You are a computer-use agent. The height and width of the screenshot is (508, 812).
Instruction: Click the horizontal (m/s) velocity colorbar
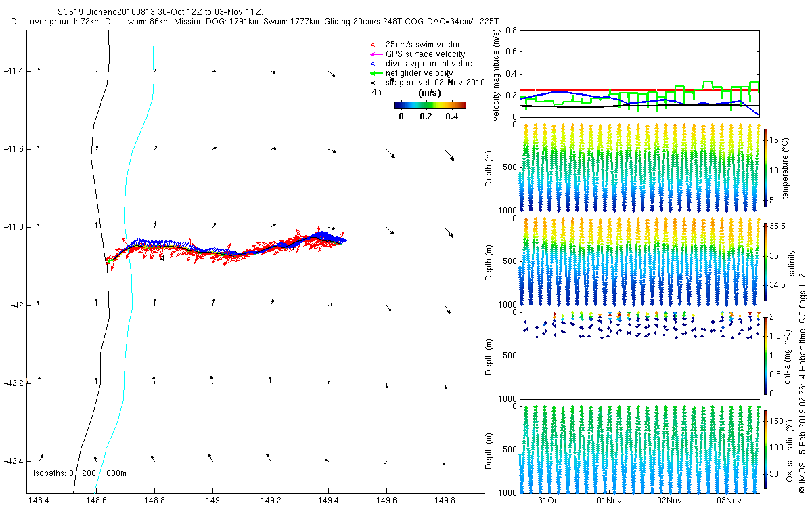pos(430,105)
